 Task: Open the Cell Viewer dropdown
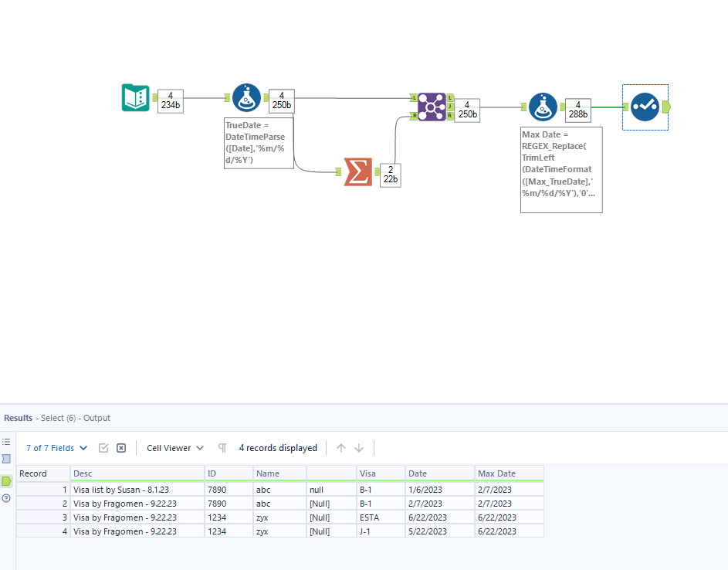[175, 448]
